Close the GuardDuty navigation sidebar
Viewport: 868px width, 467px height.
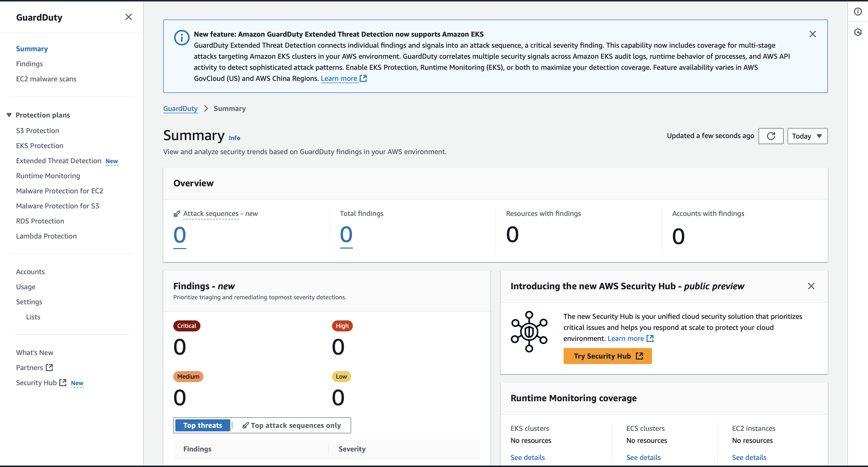[x=128, y=17]
